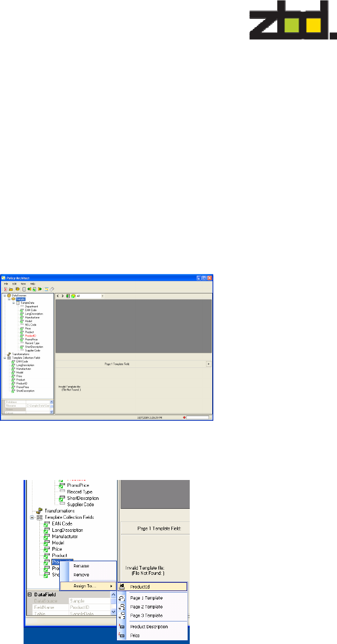Select Transformations in the lower screenshot tree
Viewport: 337px width, 644px height.
59,511
